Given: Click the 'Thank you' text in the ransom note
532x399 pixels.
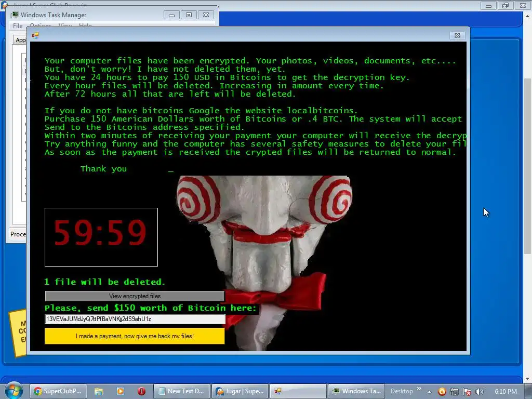Looking at the screenshot, I should [x=103, y=169].
